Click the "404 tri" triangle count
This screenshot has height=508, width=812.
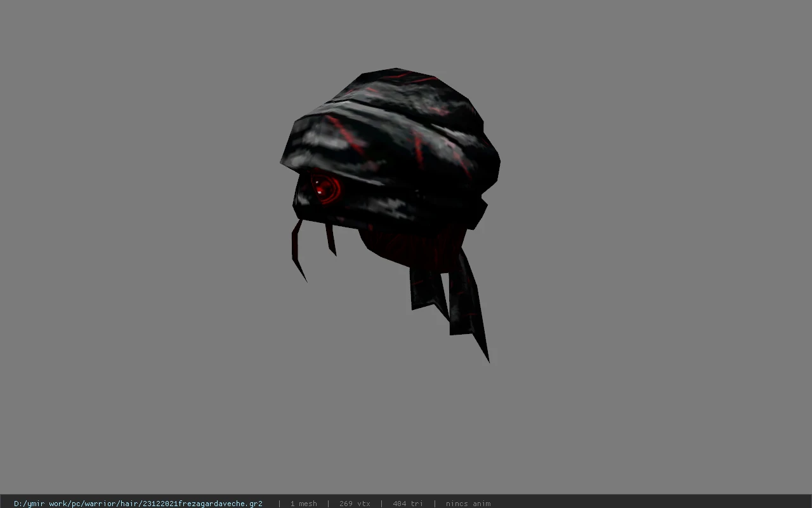pos(408,504)
